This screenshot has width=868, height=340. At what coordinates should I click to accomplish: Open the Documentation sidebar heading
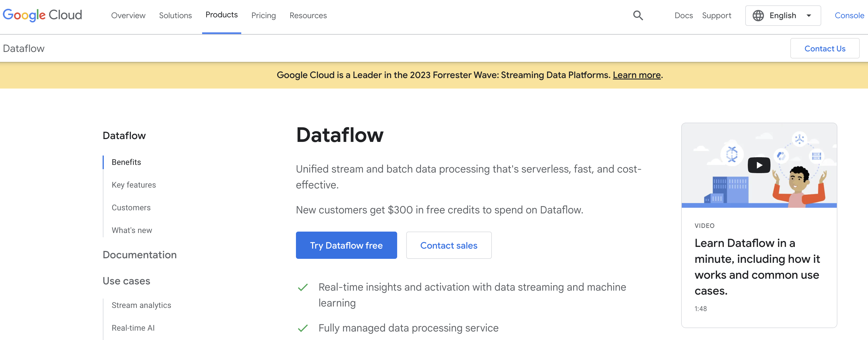[x=139, y=255]
